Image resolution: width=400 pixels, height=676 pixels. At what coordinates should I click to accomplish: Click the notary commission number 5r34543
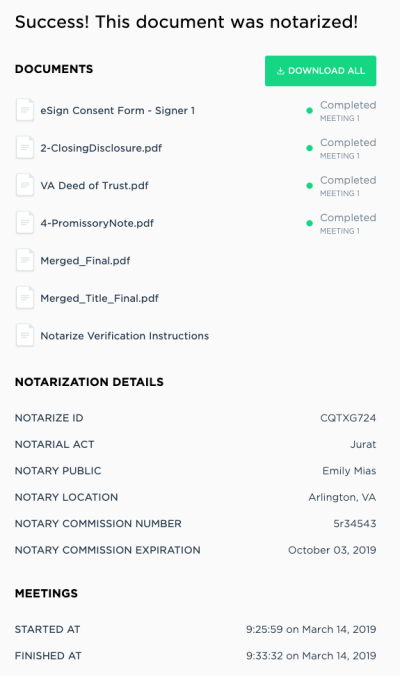pyautogui.click(x=354, y=523)
